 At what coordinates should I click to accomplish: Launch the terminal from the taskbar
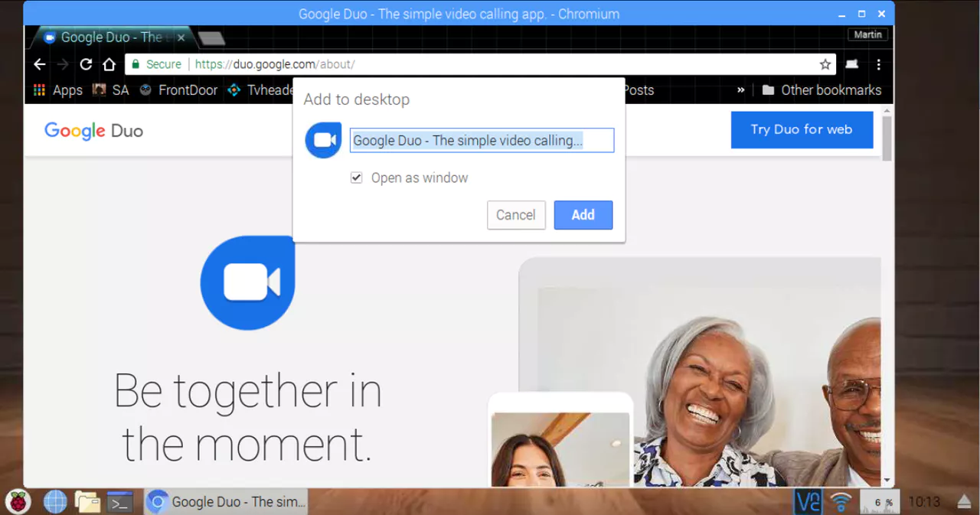tap(119, 502)
